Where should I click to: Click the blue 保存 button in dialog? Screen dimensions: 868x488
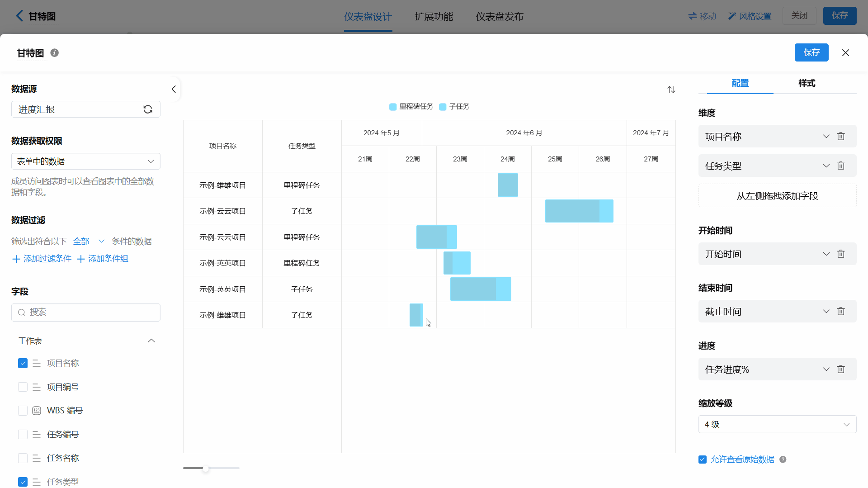811,52
